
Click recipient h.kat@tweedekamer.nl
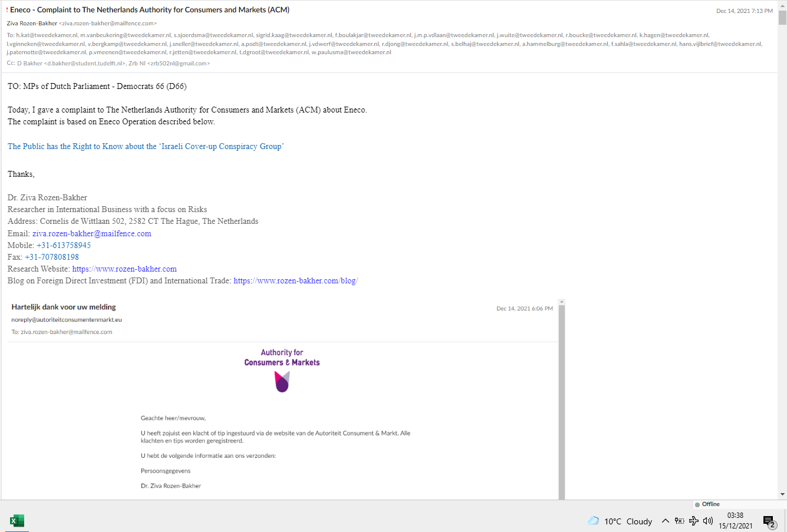click(47, 35)
